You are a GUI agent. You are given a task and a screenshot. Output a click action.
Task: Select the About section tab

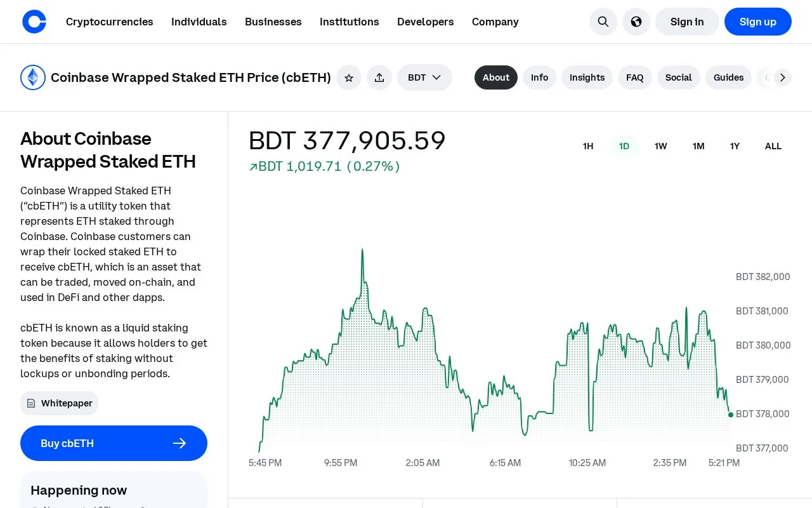pos(496,77)
